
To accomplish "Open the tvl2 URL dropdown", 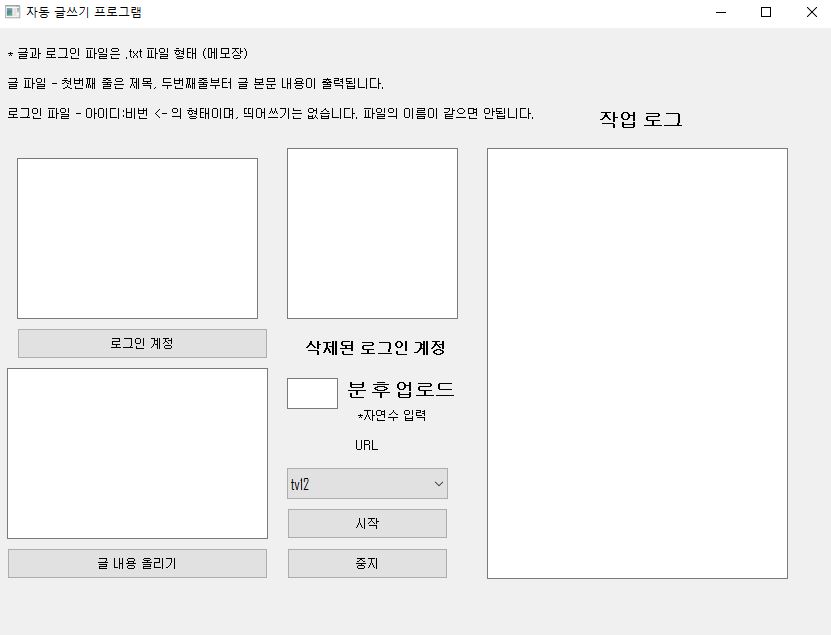I will tap(367, 484).
